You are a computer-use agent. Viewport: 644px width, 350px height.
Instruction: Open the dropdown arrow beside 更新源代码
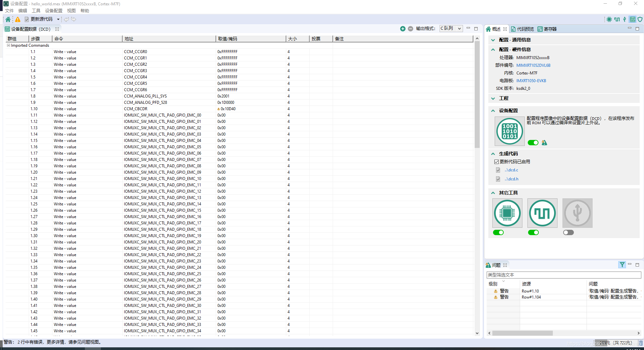(58, 19)
